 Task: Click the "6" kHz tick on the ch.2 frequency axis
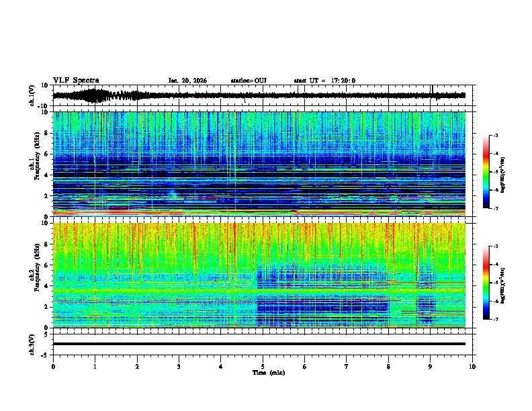point(48,265)
